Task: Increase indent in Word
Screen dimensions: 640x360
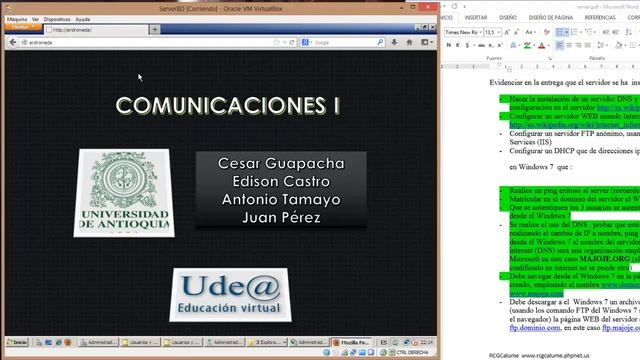Action: pyautogui.click(x=616, y=32)
